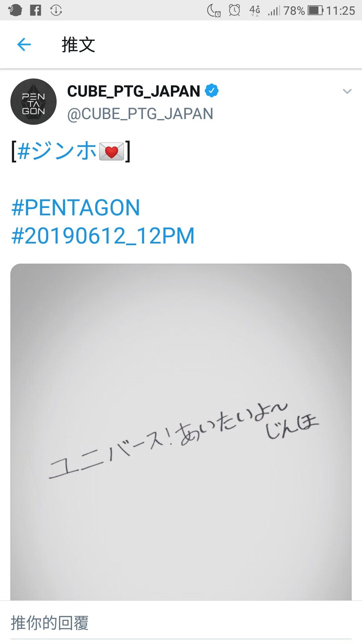Screen dimensions: 362x644
Task: Tap the battery status icon
Action: 315,10
